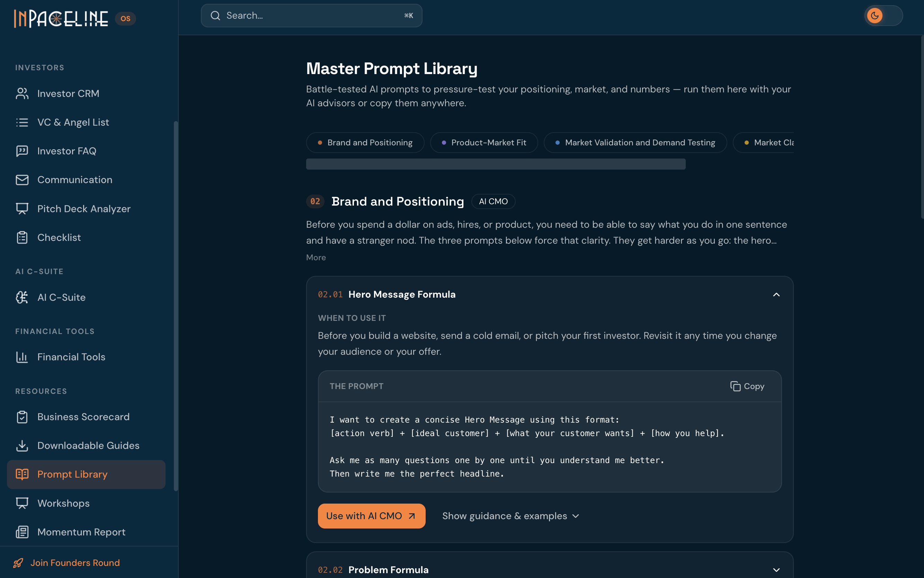Expand the Problem Formula card
This screenshot has height=578, width=924.
[776, 570]
